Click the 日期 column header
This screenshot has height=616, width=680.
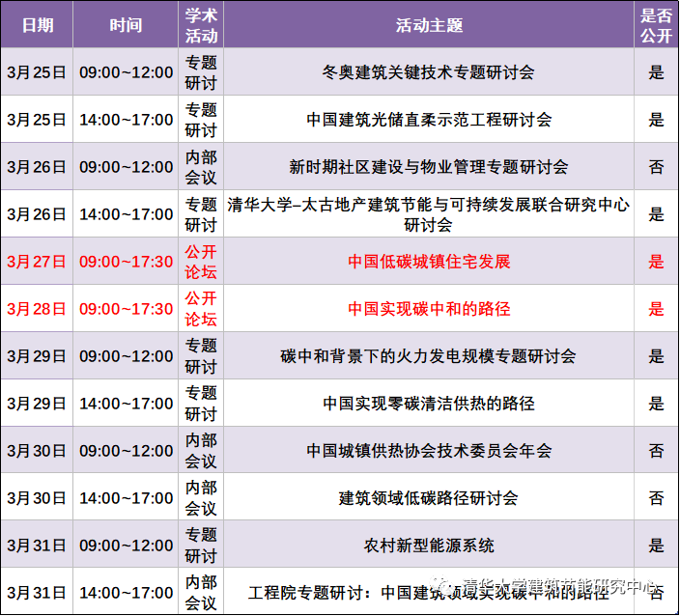pos(37,24)
